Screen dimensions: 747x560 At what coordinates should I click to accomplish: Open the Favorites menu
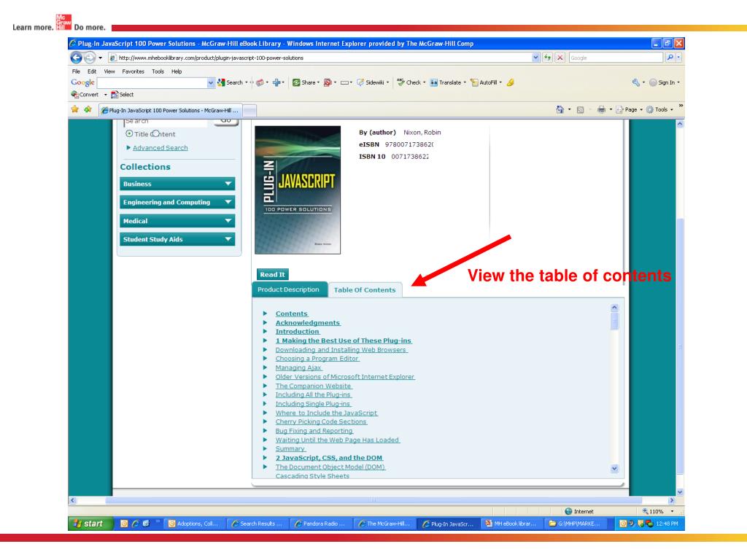coord(133,71)
